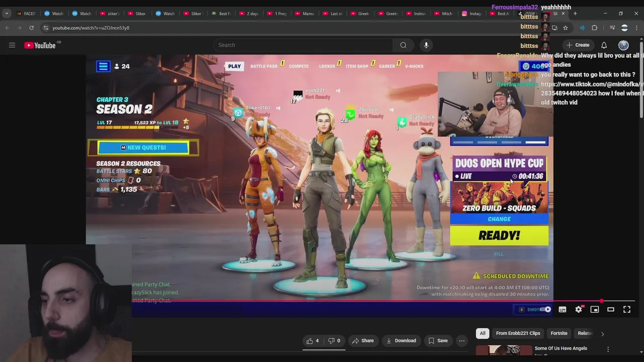
Task: Open a new browser tab
Action: [x=575, y=14]
